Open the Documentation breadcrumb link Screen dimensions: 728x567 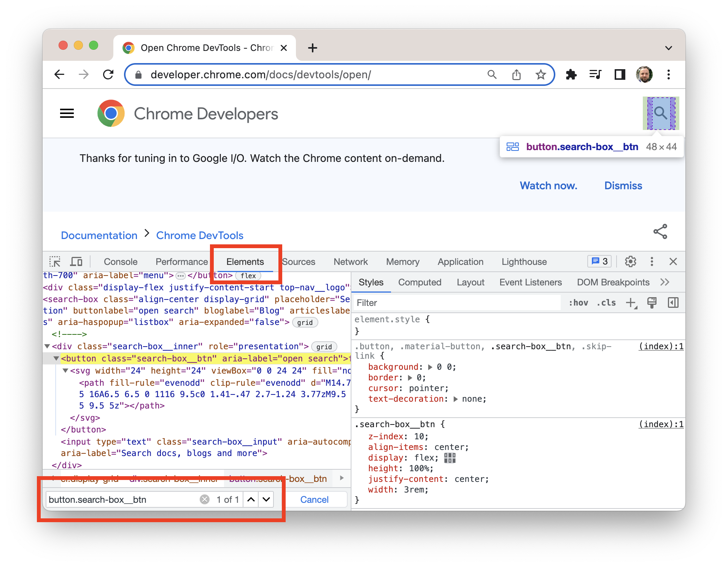point(99,235)
